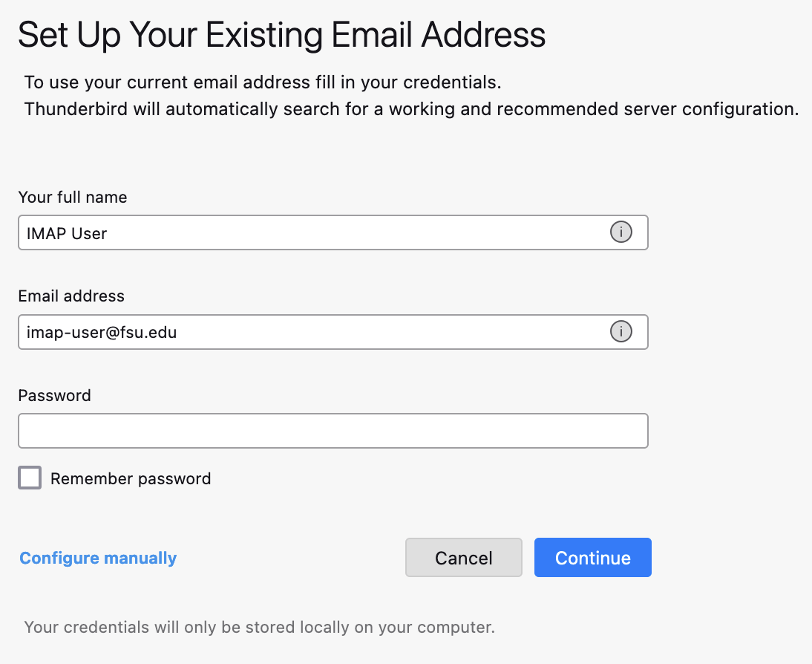Select the circled-i indicator in the name field
This screenshot has width=812, height=664.
point(621,232)
